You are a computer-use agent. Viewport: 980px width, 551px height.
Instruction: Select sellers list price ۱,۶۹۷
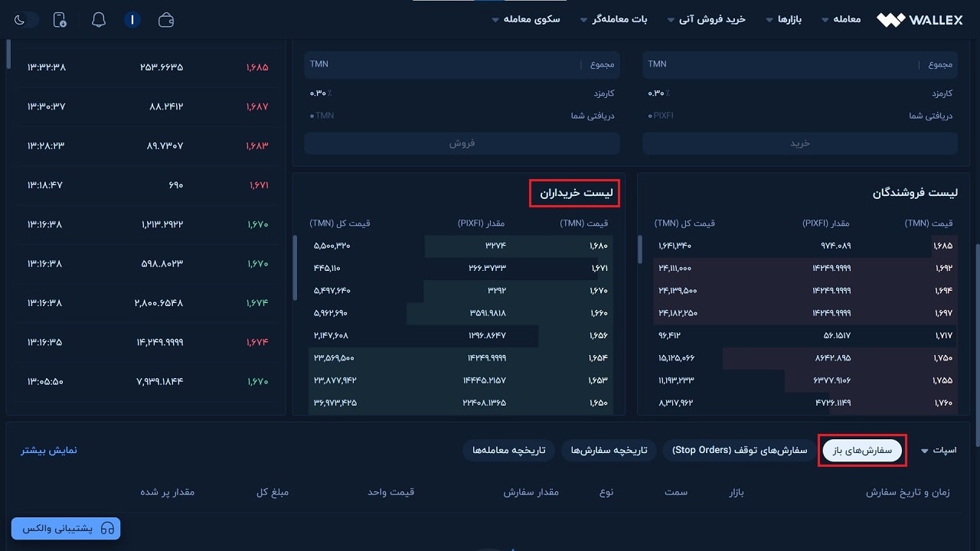(944, 313)
